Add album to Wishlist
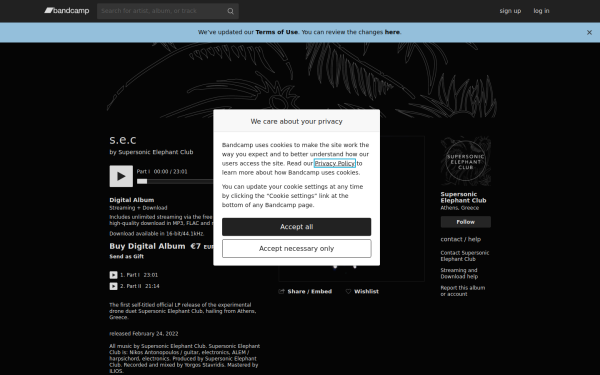 (362, 291)
